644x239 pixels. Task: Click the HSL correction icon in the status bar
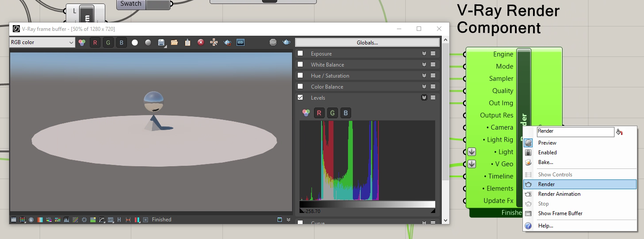point(49,220)
